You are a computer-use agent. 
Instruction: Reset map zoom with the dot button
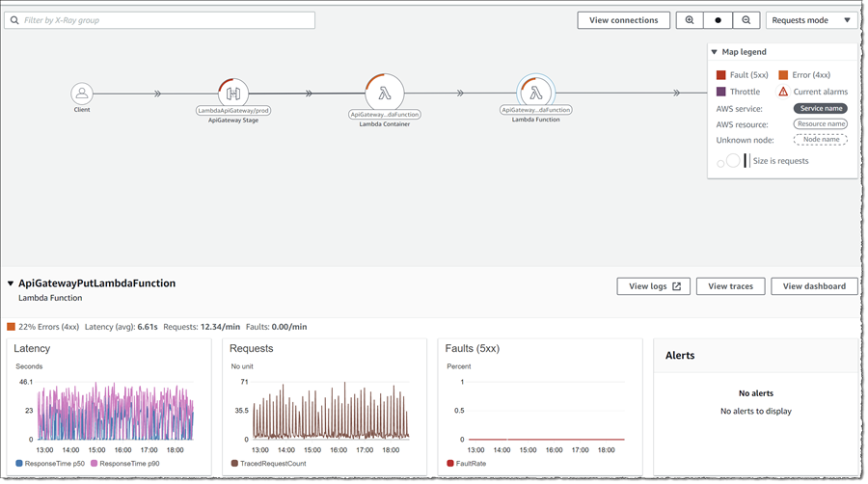[718, 20]
